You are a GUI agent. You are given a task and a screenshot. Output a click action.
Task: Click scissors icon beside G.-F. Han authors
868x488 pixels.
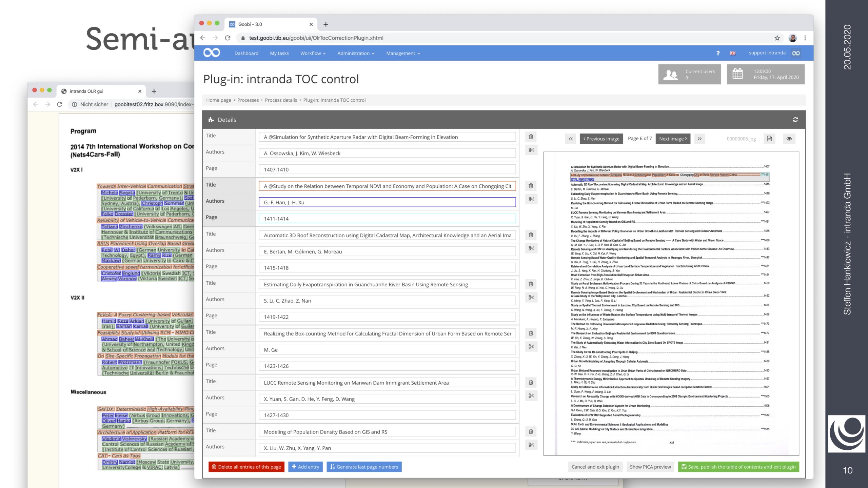tap(531, 199)
